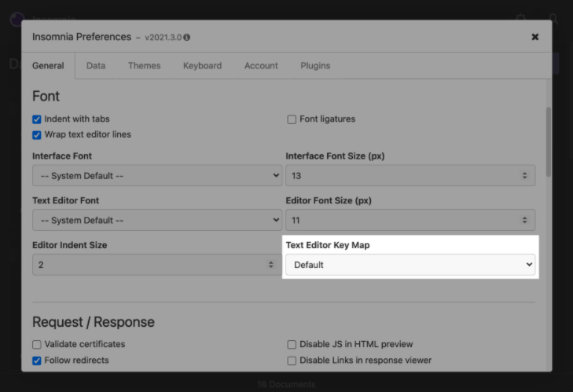Click the Font section heading
573x392 pixels.
(x=46, y=96)
